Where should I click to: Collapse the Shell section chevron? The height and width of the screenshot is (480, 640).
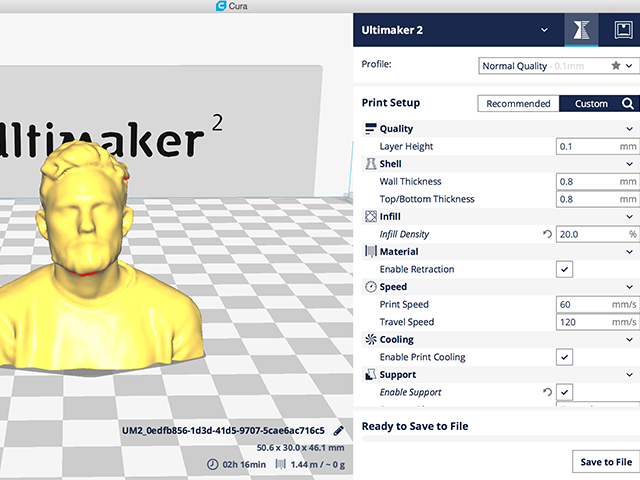coord(629,164)
